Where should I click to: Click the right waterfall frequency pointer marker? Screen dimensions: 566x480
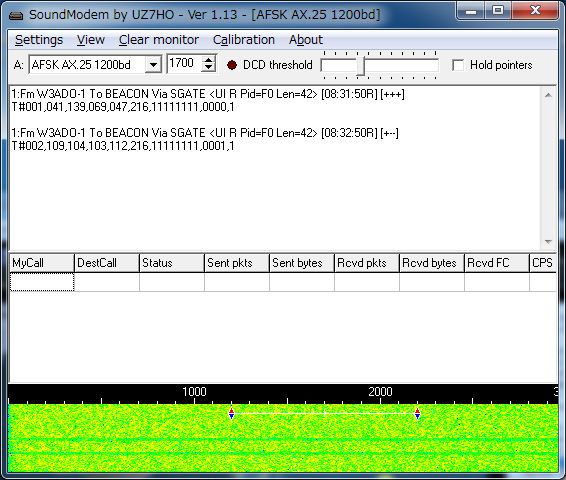[x=418, y=413]
